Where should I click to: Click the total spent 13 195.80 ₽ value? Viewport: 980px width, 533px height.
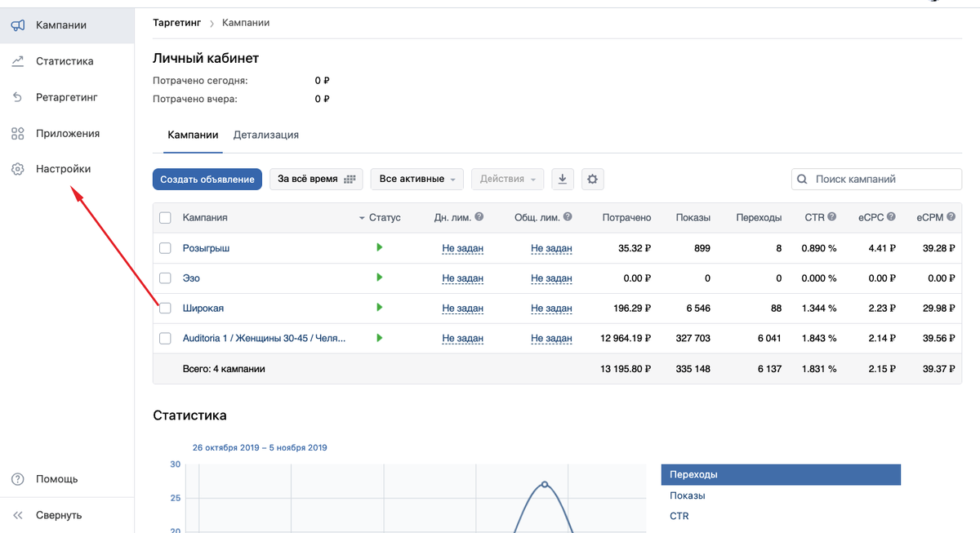click(x=626, y=369)
